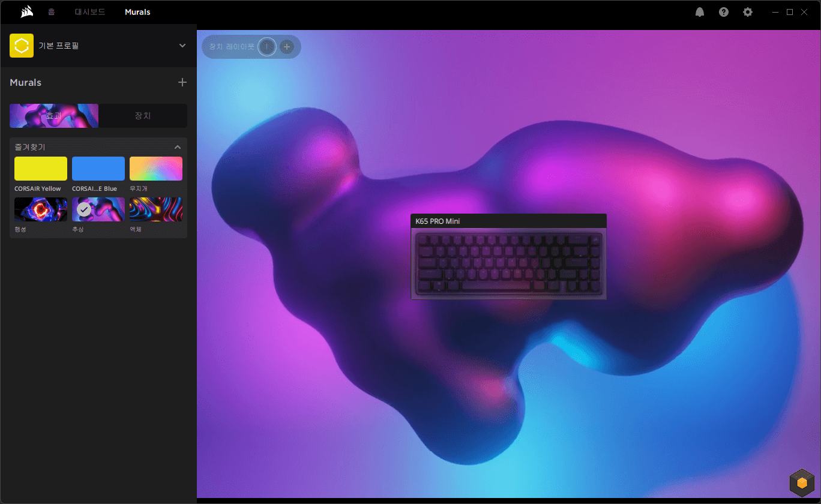821x504 pixels.
Task: Switch to the 장치 toggle
Action: (x=143, y=116)
